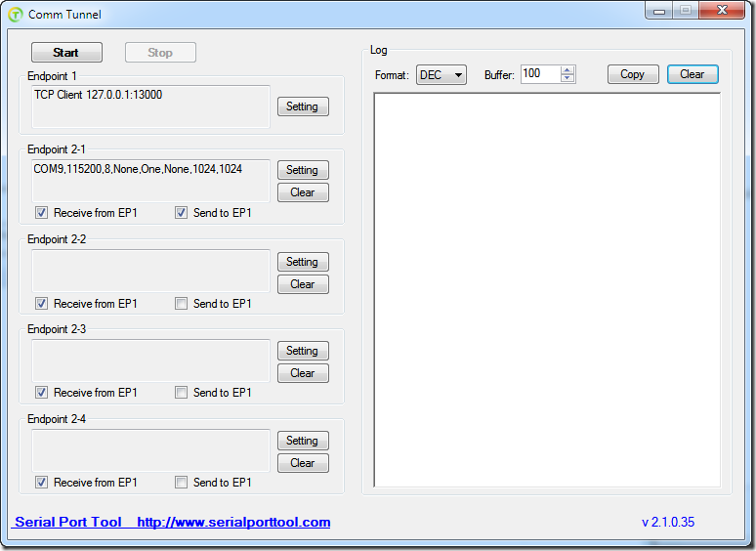Enable Send to EP1 for Endpoint 2-2

[182, 304]
